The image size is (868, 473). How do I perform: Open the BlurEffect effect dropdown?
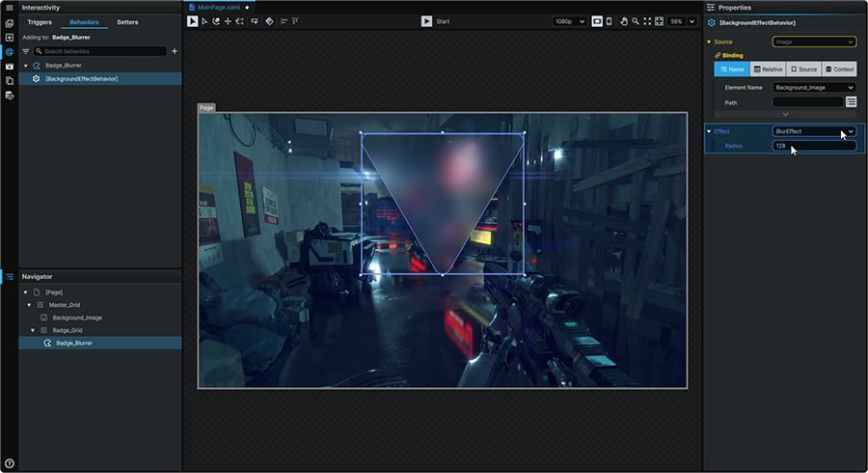click(814, 131)
